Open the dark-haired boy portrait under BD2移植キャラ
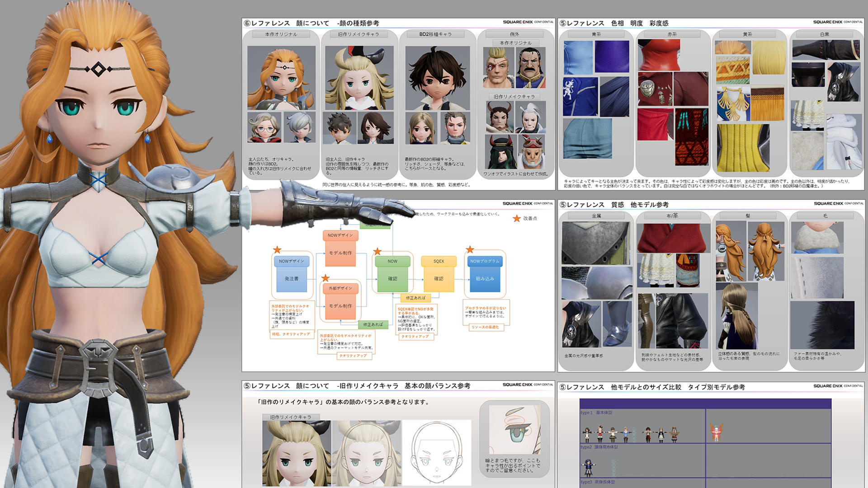Viewport: 868px width, 488px height. (437, 78)
